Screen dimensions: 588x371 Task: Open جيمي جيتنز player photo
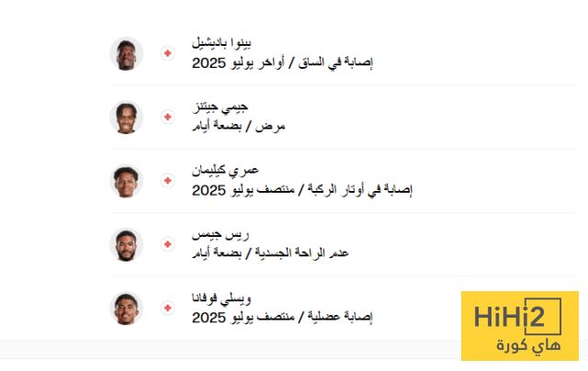(x=126, y=118)
